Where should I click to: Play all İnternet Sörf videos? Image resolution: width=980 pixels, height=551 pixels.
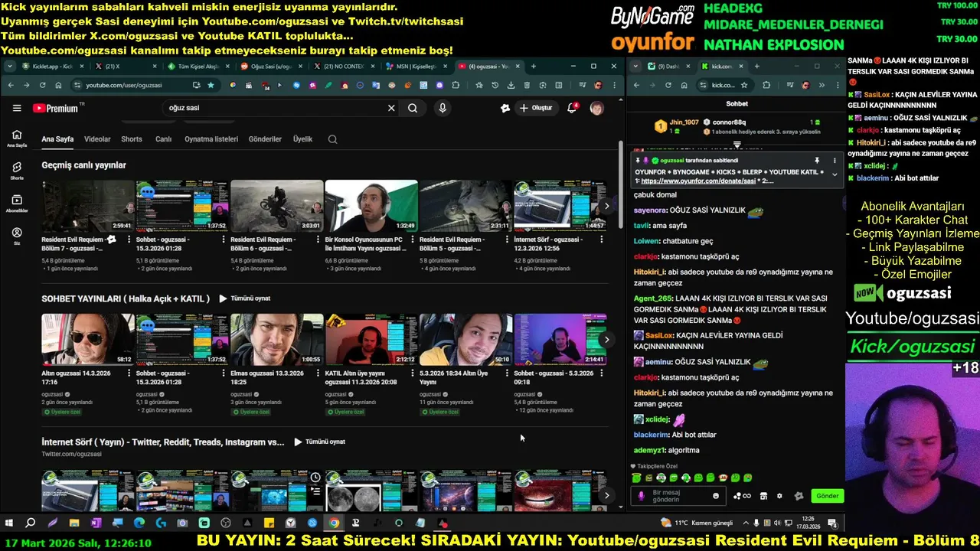320,442
